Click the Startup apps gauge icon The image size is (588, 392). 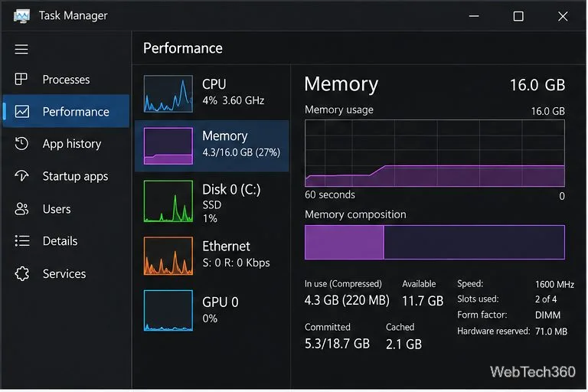(x=21, y=176)
